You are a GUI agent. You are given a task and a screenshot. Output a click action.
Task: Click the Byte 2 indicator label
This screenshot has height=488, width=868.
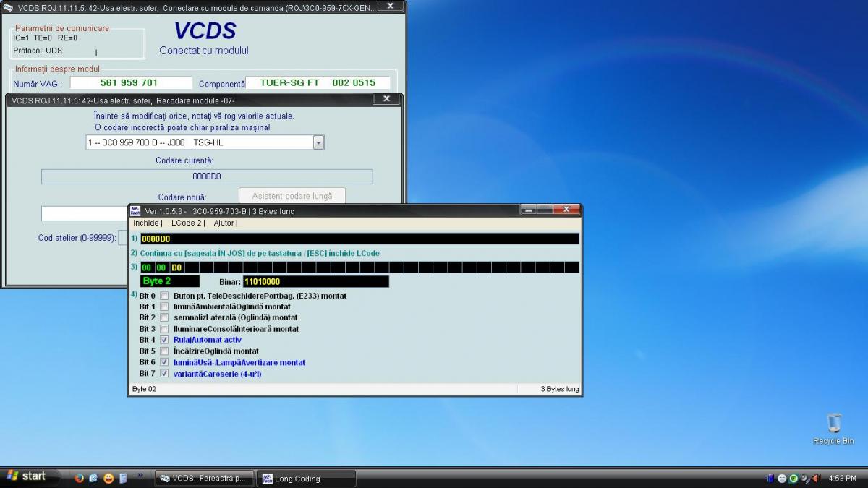click(x=170, y=281)
